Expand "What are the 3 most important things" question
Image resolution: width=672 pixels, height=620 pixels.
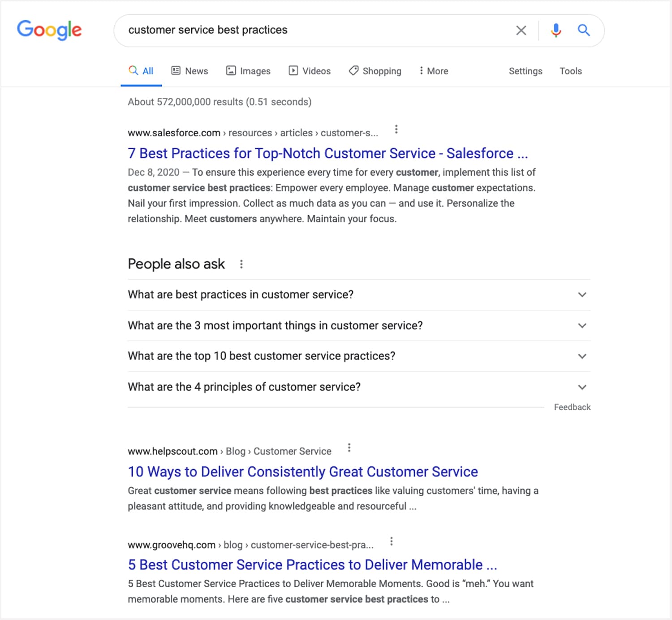582,325
